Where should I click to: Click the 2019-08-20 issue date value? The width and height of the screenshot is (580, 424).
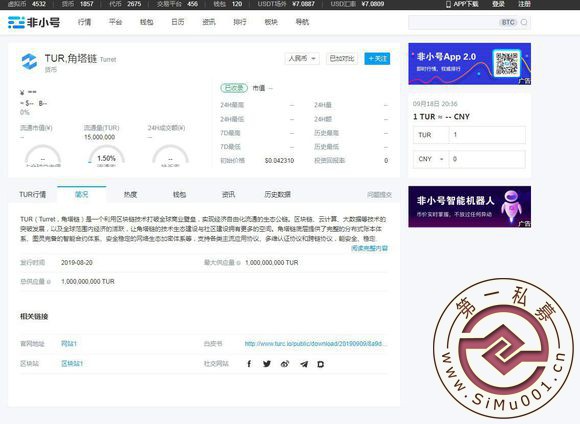77,263
